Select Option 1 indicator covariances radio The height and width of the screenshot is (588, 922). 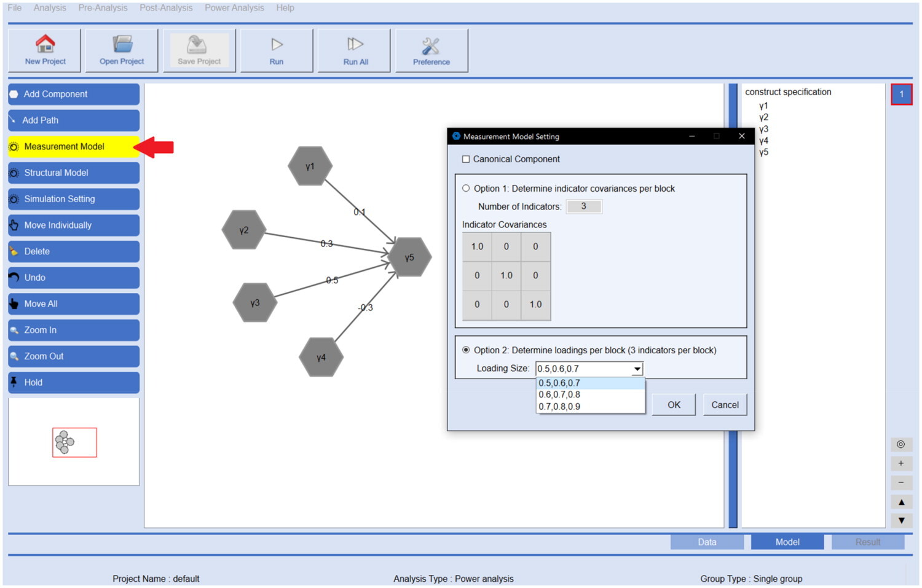tap(466, 189)
